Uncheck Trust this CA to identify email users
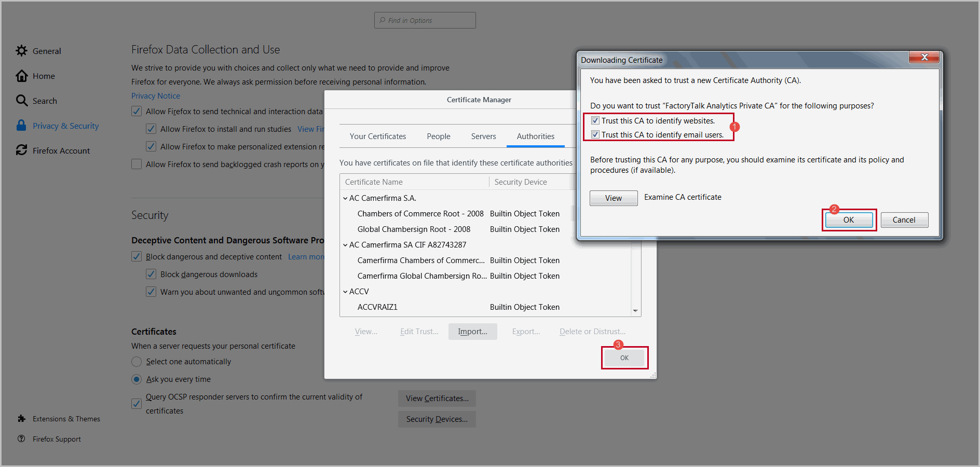This screenshot has width=980, height=467. click(595, 134)
